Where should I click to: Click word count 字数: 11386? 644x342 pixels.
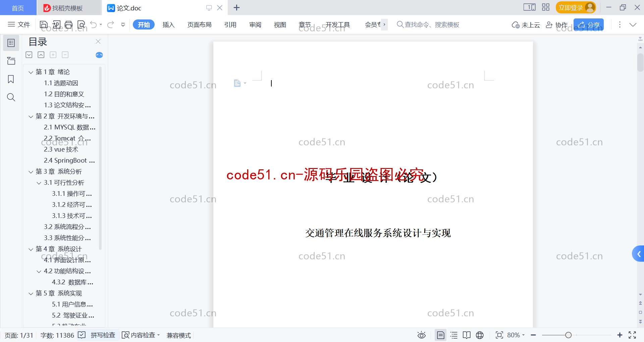[x=57, y=335]
